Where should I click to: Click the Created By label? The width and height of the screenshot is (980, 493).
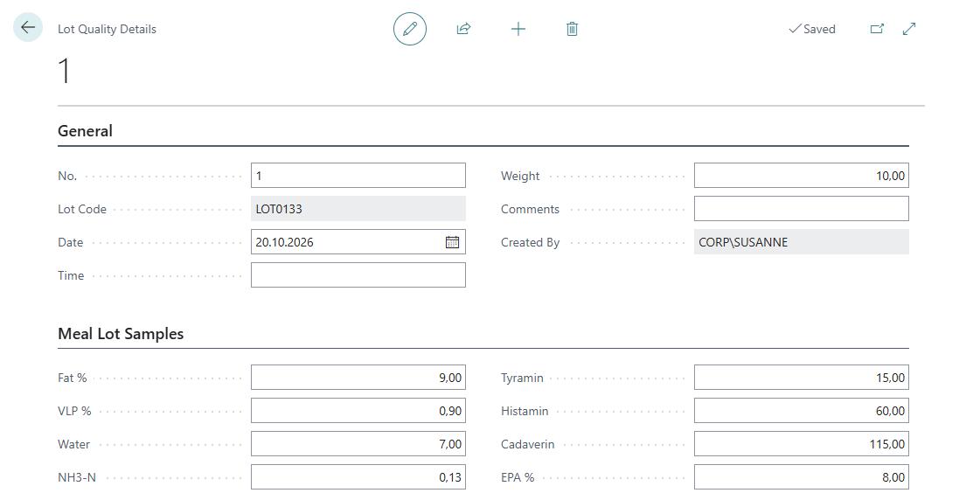click(x=530, y=242)
